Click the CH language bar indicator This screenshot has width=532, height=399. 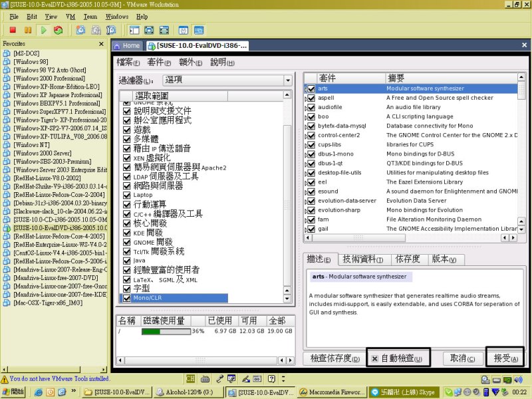[191, 378]
